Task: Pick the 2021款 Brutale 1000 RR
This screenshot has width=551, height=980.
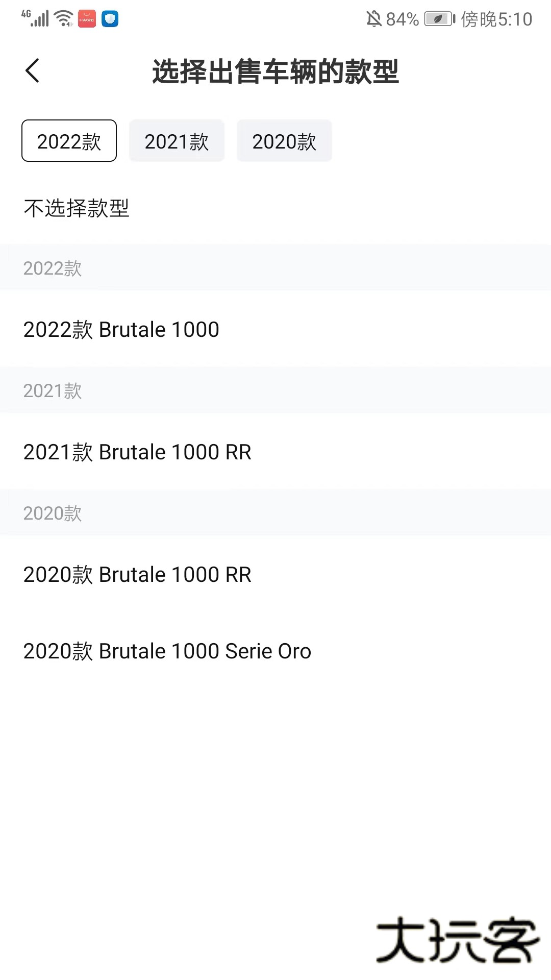Action: click(x=137, y=452)
